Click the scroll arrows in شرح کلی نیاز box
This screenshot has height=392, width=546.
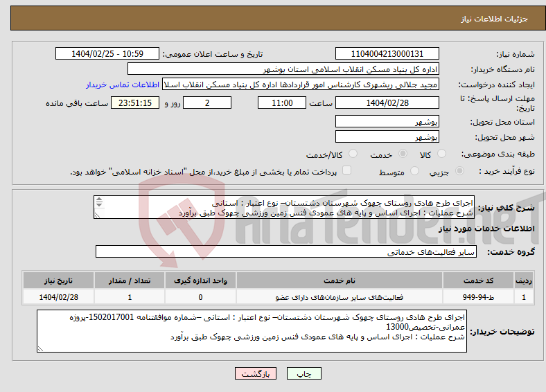click(x=99, y=202)
